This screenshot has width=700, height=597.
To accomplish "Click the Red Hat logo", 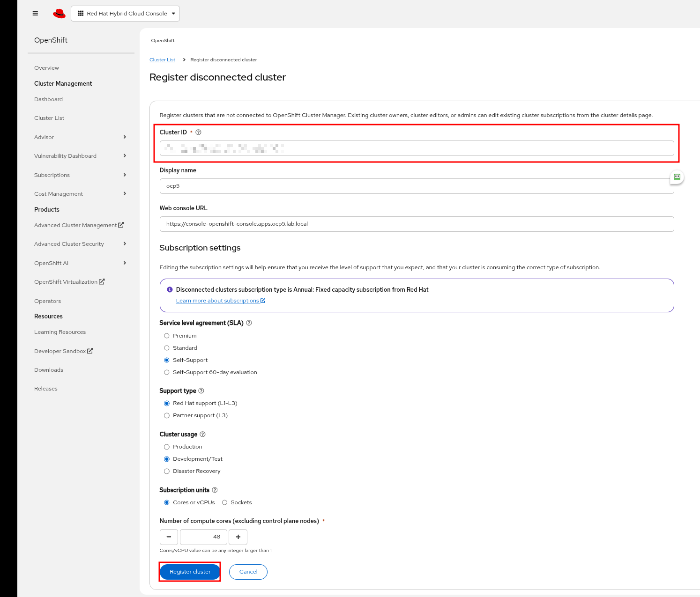I will point(60,14).
